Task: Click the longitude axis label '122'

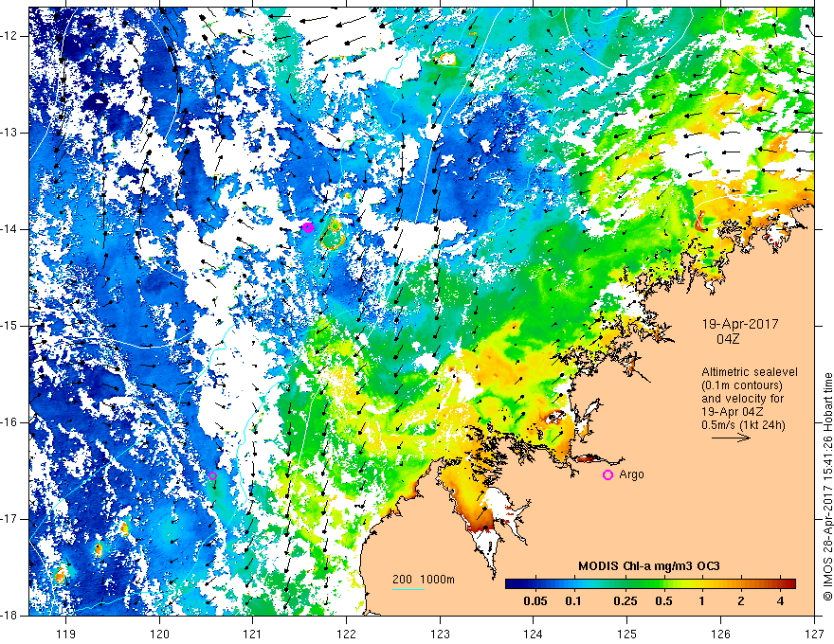Action: 346,634
